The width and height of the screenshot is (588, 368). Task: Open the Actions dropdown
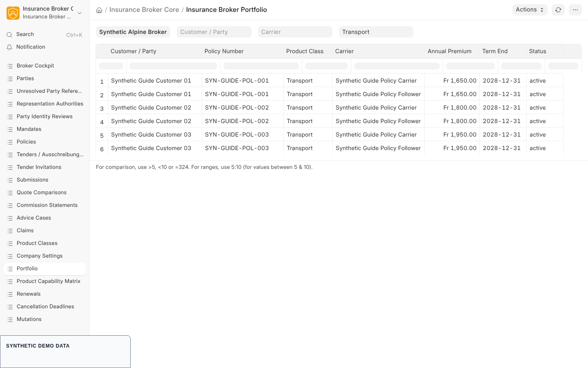tap(530, 10)
